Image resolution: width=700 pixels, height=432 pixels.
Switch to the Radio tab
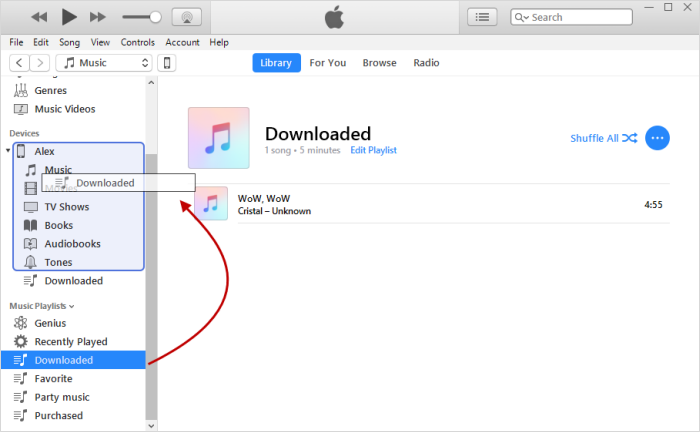coord(426,63)
